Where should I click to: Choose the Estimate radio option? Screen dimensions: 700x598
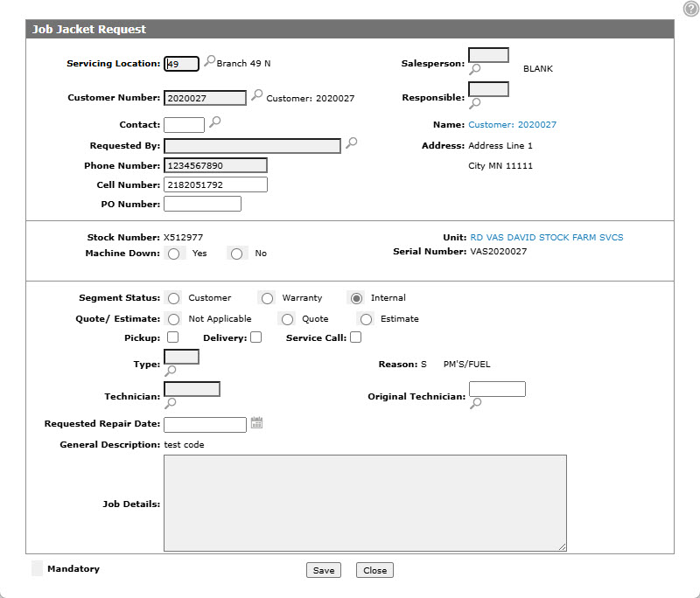click(366, 319)
